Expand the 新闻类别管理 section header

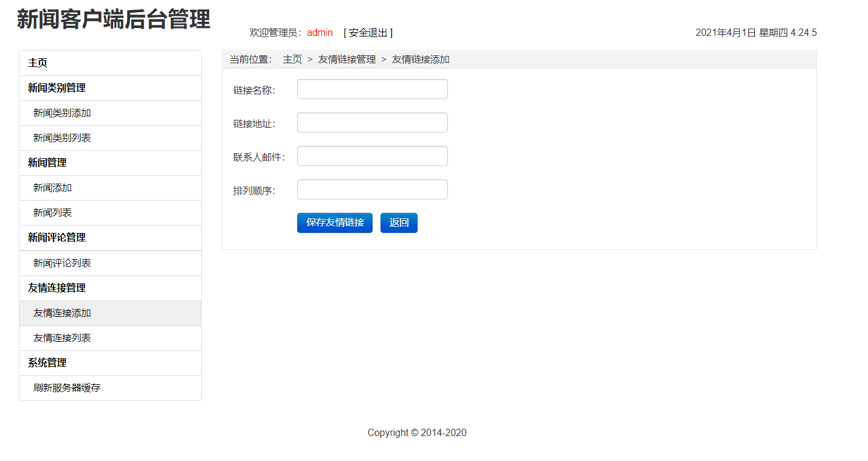tap(110, 88)
